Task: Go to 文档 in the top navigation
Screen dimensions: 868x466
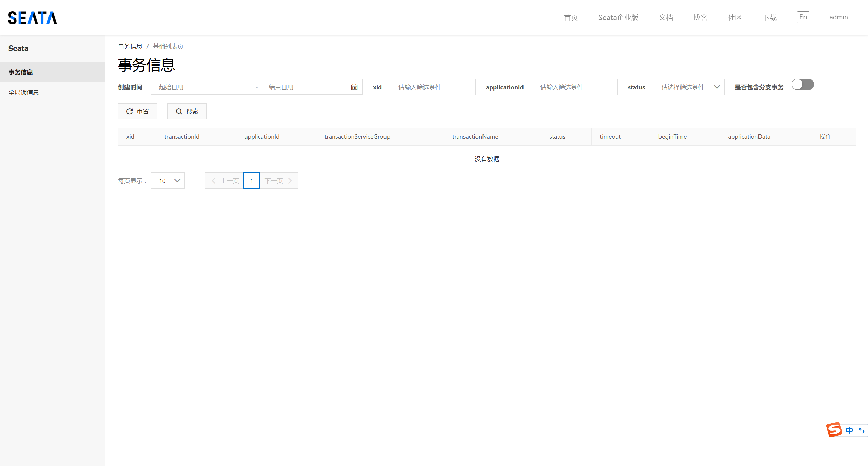Action: point(666,17)
